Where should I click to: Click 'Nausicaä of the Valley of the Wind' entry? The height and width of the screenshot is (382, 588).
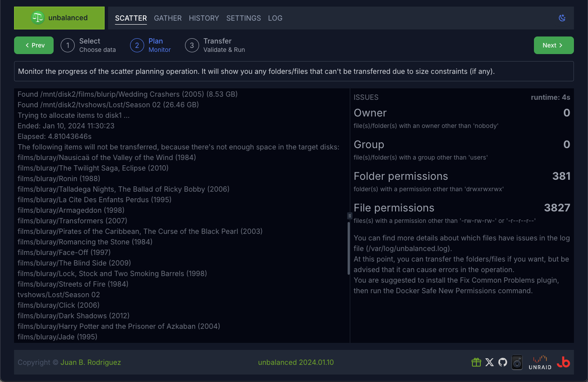(x=107, y=157)
